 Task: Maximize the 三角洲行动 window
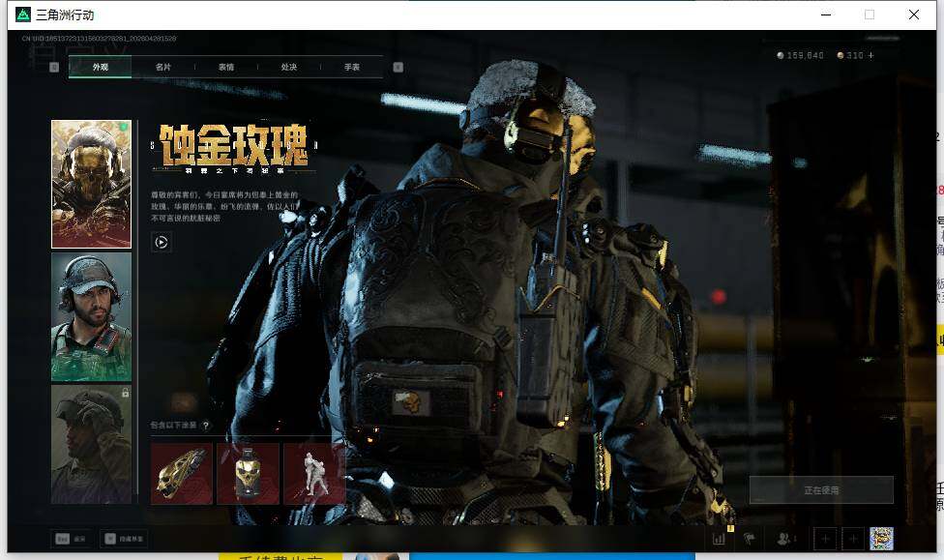click(870, 15)
